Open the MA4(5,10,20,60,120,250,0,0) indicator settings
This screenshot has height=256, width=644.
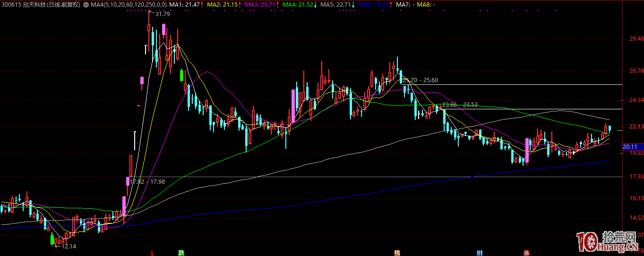129,4
